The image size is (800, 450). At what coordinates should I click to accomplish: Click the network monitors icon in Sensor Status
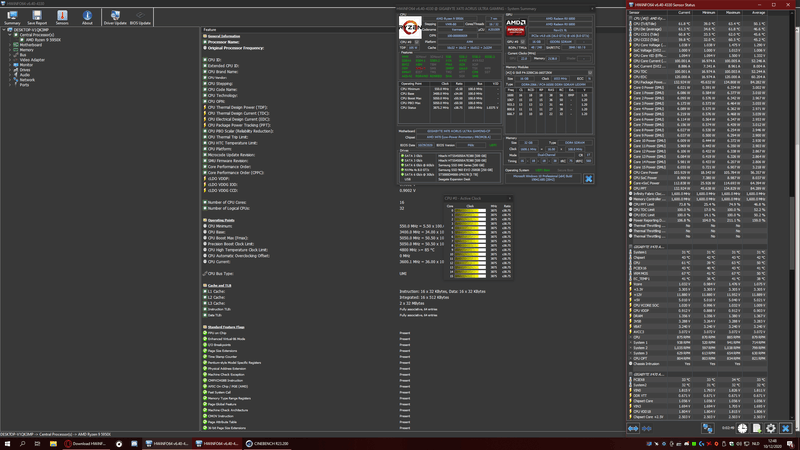tap(707, 429)
